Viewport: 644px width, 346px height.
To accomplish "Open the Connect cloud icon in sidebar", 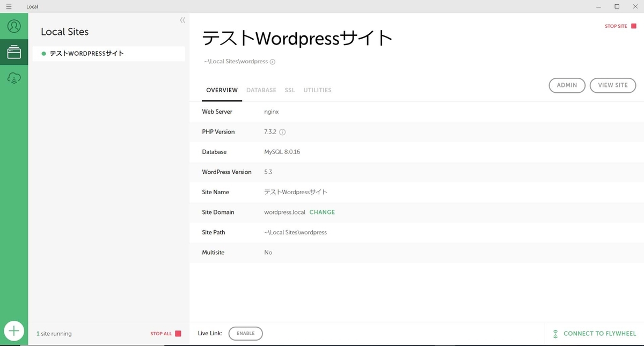I will 14,78.
